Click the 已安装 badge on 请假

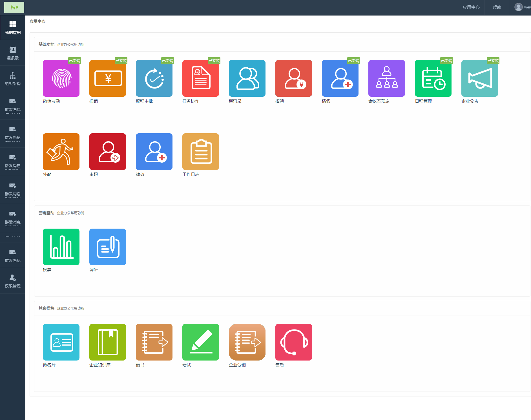tap(354, 61)
